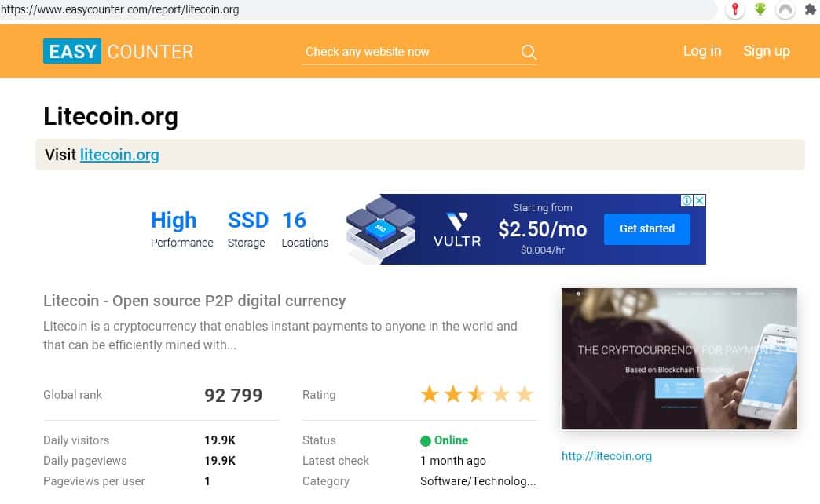Click the Litecoin website screenshot thumbnail
Viewport: 820px width, 504px height.
679,358
